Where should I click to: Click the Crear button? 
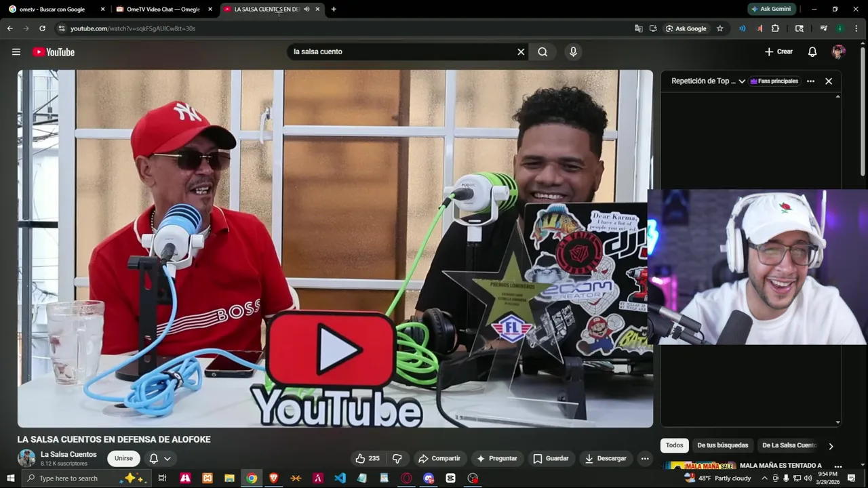tap(778, 52)
